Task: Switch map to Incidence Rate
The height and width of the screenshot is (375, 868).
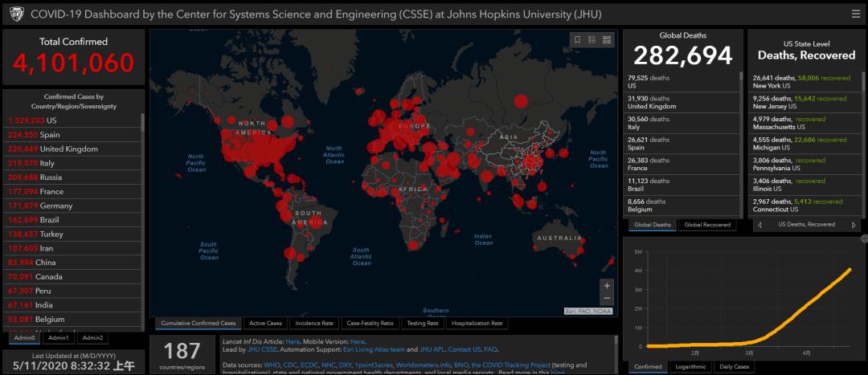Action: (x=314, y=323)
